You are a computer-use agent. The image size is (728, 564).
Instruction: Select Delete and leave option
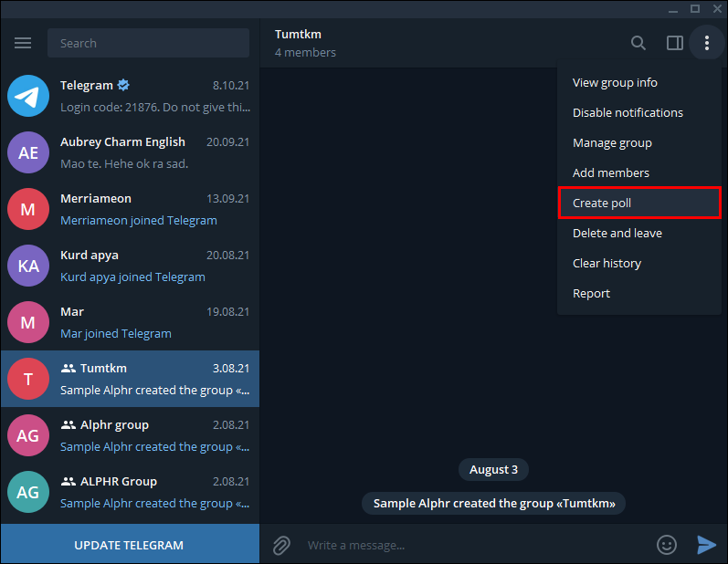[x=639, y=234]
